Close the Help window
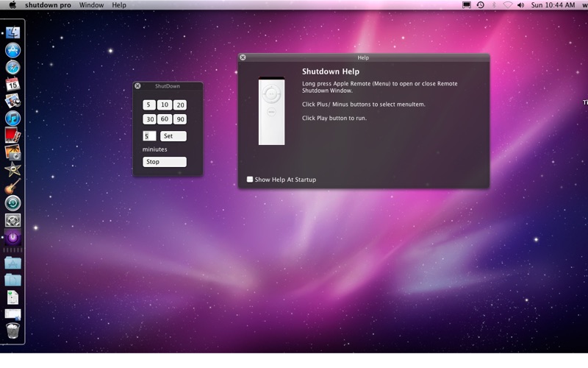The height and width of the screenshot is (368, 588). (x=243, y=57)
